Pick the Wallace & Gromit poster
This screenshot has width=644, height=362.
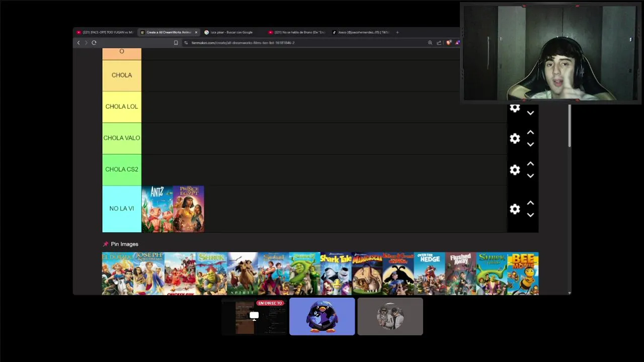pos(398,274)
